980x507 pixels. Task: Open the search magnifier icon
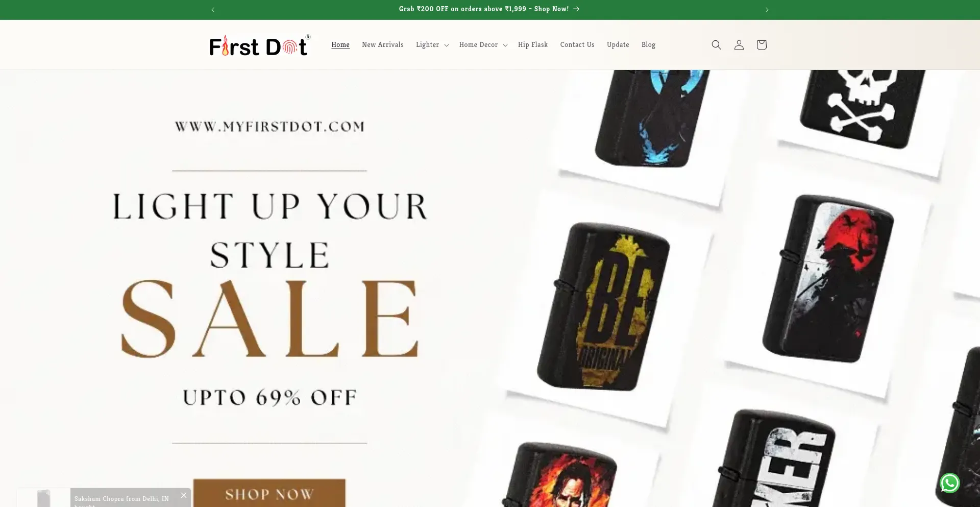pos(716,45)
